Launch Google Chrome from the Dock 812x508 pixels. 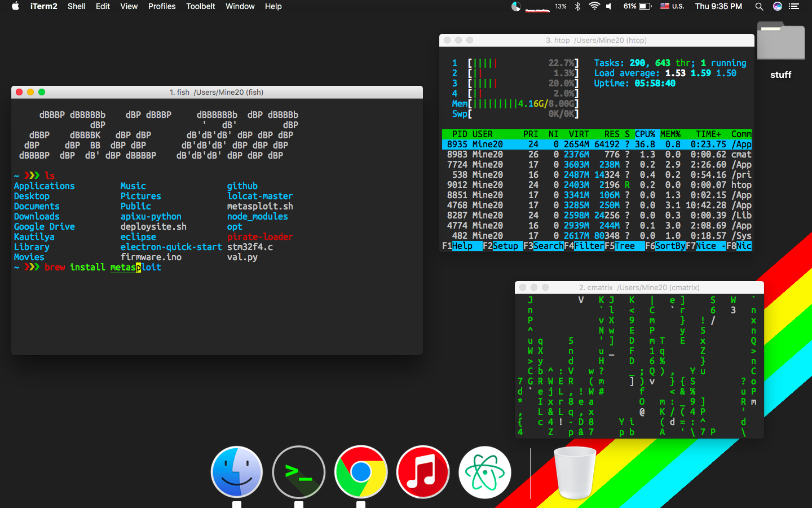[x=361, y=472]
